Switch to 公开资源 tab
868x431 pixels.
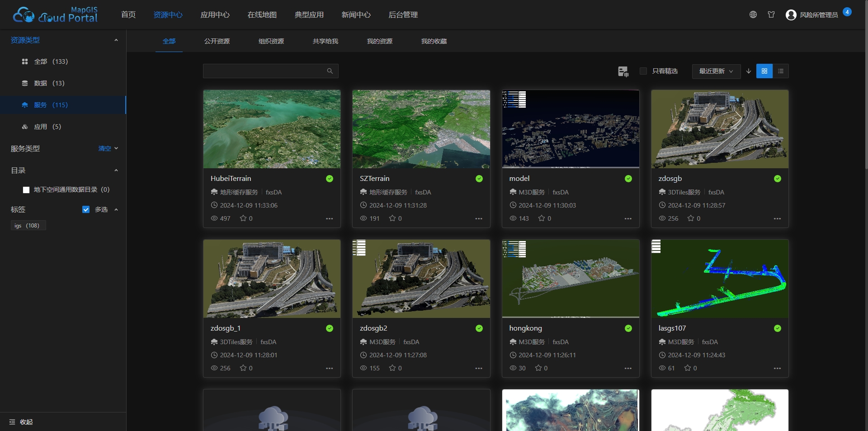[x=217, y=41]
